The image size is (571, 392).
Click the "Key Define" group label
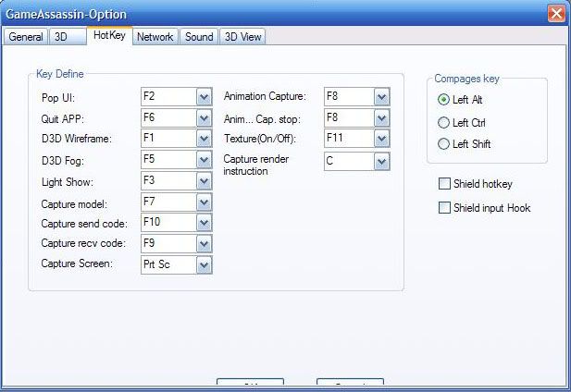point(60,74)
